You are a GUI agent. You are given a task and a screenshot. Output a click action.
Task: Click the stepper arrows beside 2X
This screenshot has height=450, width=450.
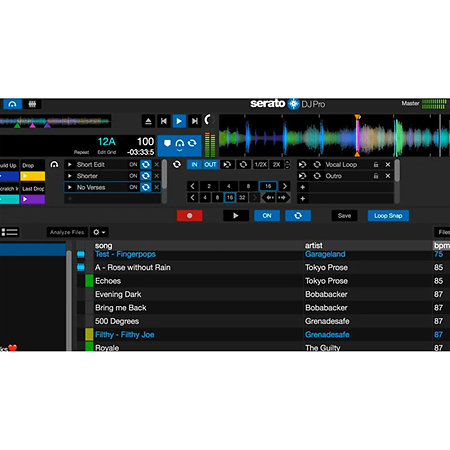point(288,165)
